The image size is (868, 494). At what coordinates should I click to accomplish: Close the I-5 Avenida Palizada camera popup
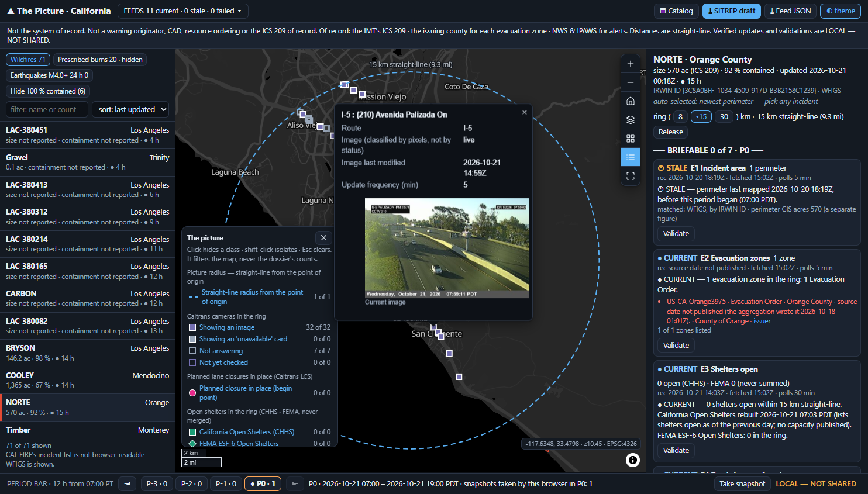[524, 112]
